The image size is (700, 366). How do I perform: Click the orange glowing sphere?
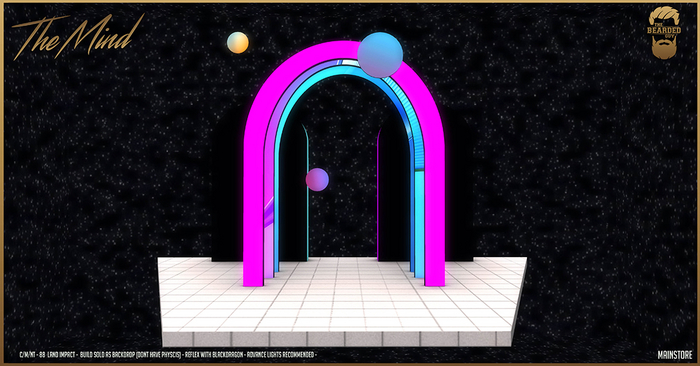click(238, 43)
